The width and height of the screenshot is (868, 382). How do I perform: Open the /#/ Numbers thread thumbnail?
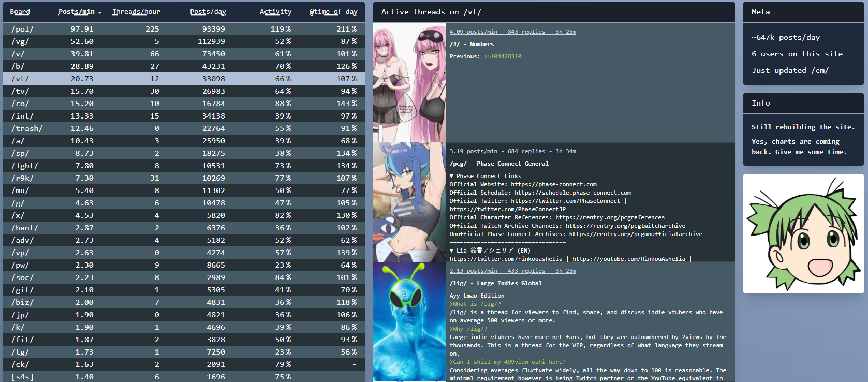point(409,83)
